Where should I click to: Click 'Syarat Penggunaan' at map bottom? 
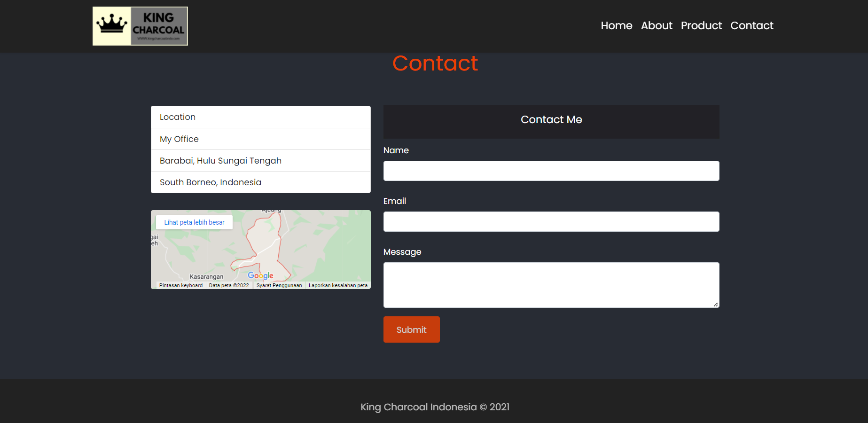pyautogui.click(x=279, y=285)
